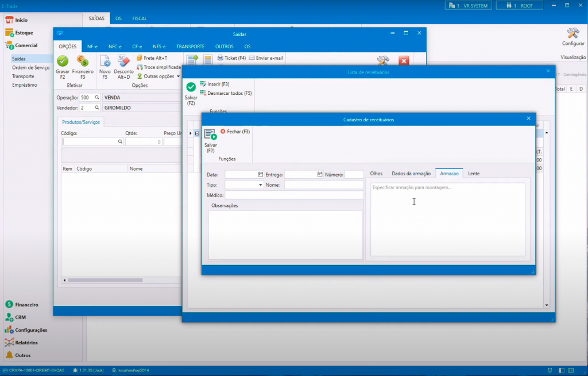Open the Tipo dropdown

[260, 185]
